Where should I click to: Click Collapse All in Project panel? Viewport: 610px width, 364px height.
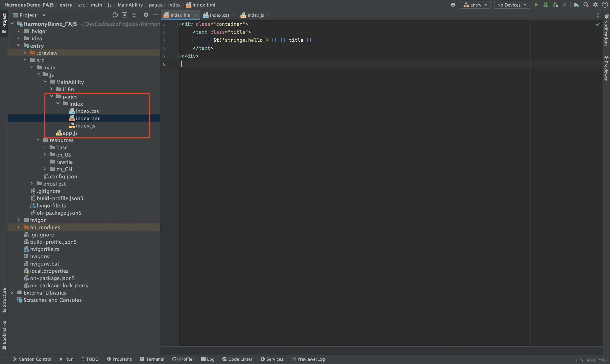[134, 15]
